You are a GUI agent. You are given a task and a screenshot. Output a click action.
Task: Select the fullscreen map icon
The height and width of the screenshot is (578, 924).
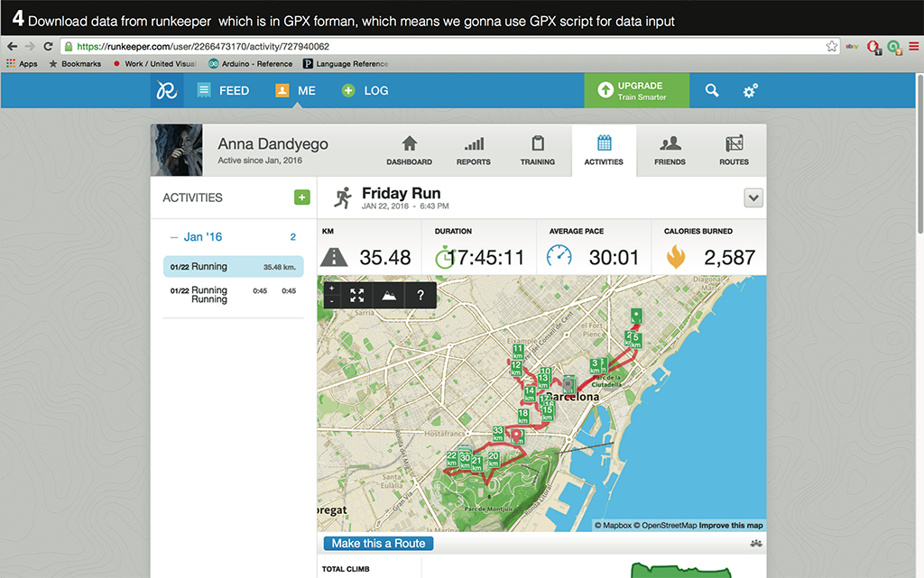(x=356, y=295)
